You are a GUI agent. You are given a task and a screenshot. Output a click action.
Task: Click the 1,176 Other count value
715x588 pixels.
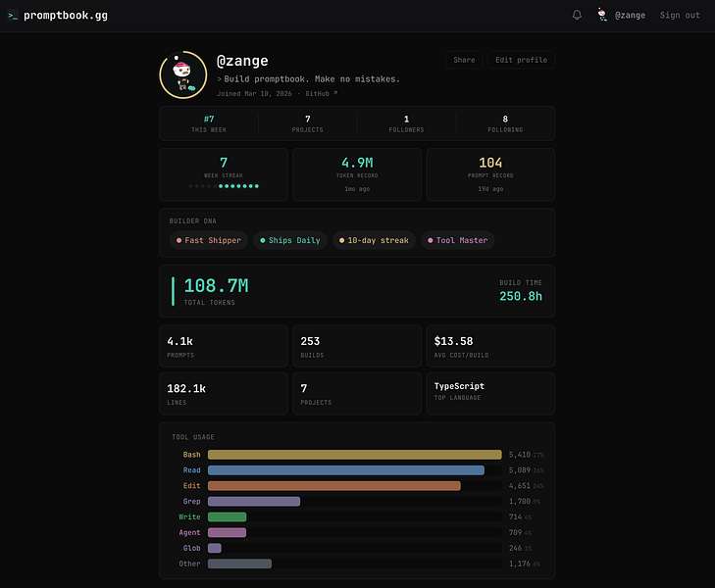point(520,563)
